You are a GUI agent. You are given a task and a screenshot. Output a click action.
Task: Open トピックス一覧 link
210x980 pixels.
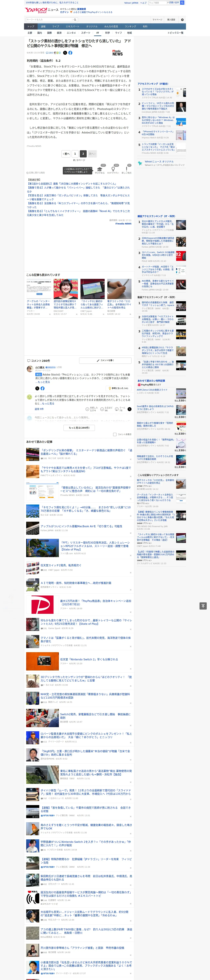pos(175,33)
